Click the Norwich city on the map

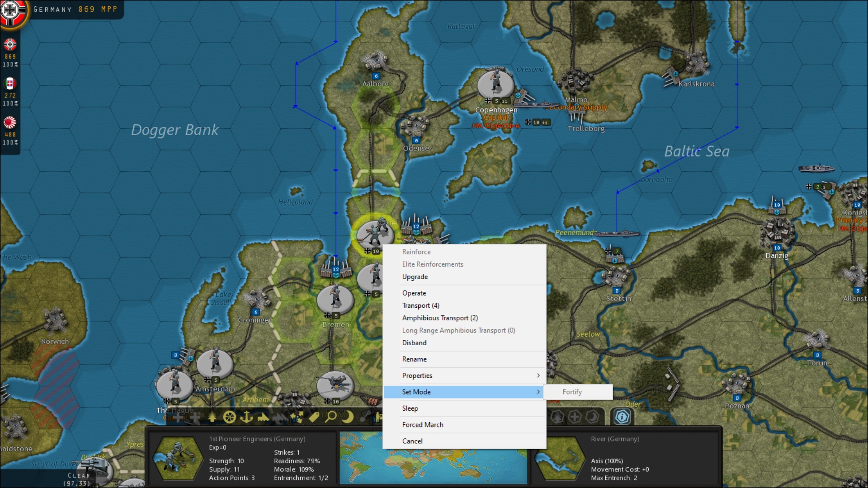coord(55,320)
